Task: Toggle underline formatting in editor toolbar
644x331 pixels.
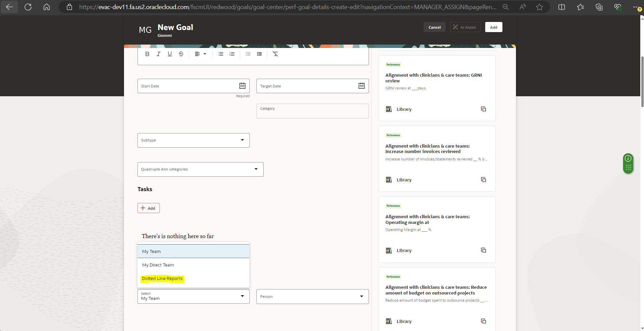Action: coord(170,54)
